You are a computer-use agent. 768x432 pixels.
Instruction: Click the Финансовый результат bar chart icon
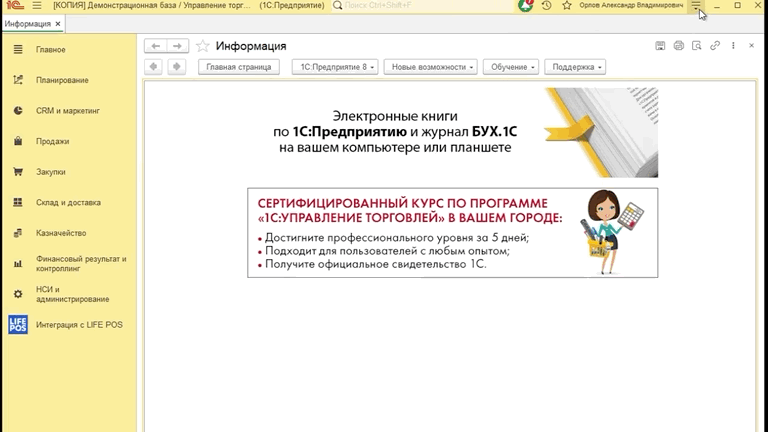click(18, 264)
